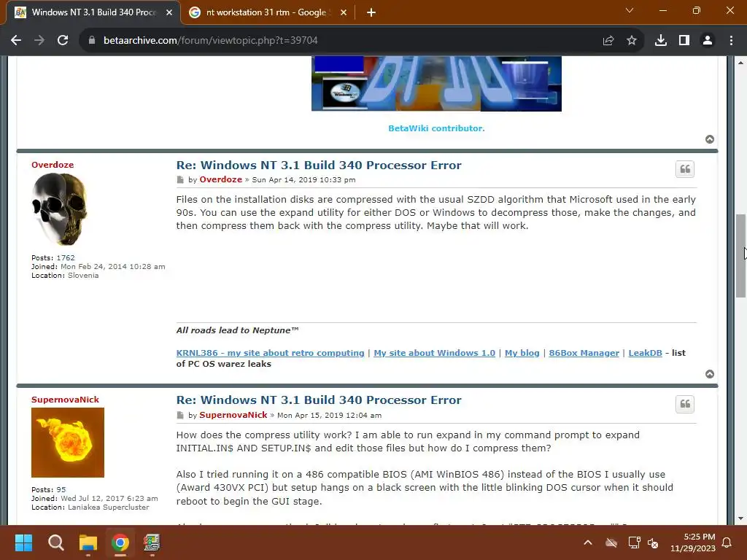Viewport: 747px width, 560px height.
Task: Click post icon next to 'by Overdoze'
Action: [180, 180]
